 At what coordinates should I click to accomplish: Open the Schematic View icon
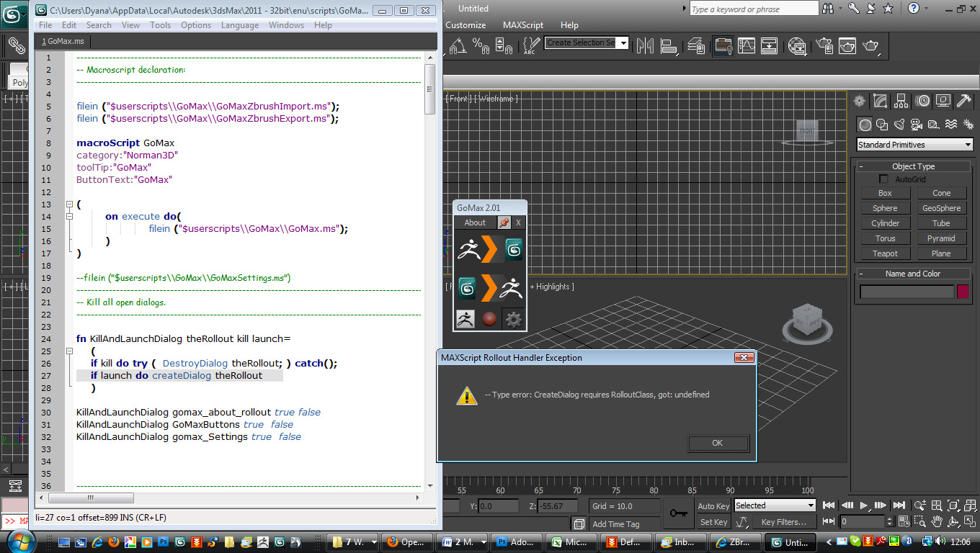[x=770, y=45]
